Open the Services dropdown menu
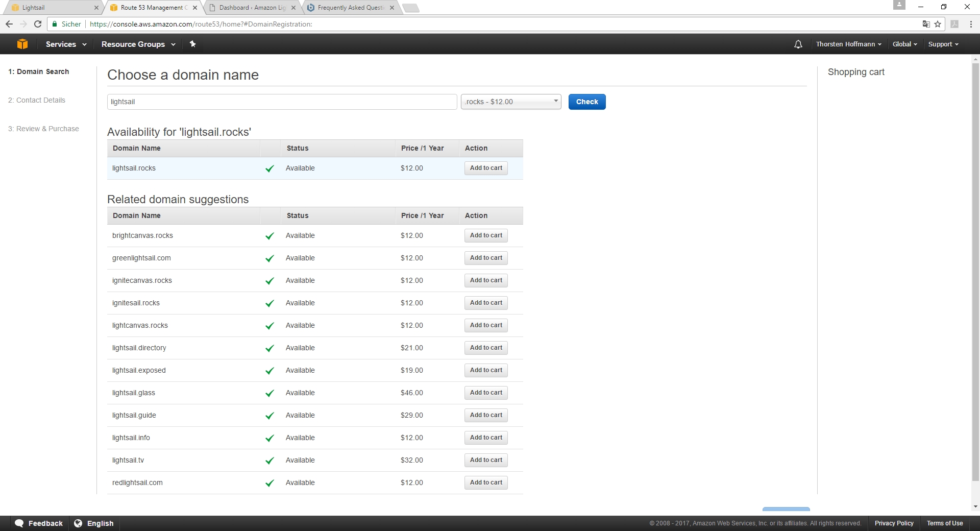This screenshot has width=980, height=531. pos(66,44)
